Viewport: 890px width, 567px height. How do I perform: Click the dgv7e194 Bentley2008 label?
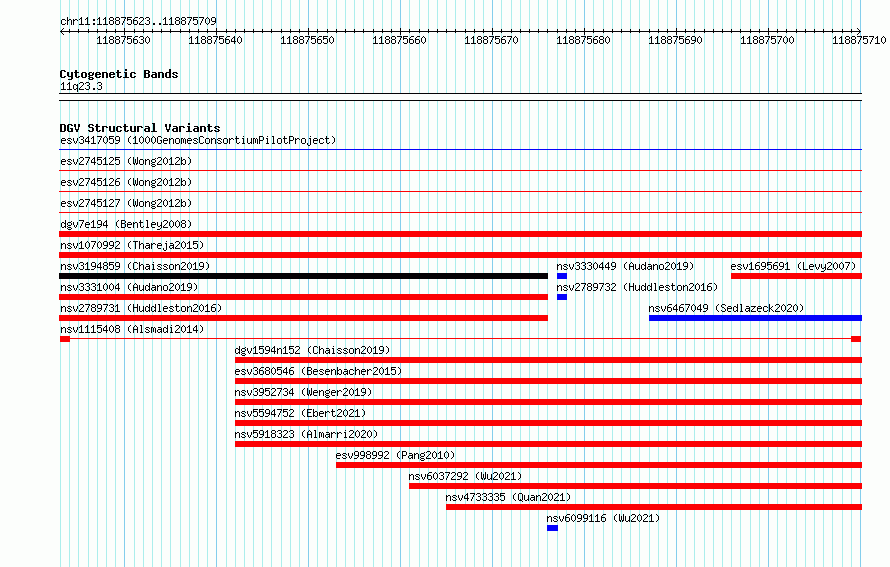(x=126, y=224)
